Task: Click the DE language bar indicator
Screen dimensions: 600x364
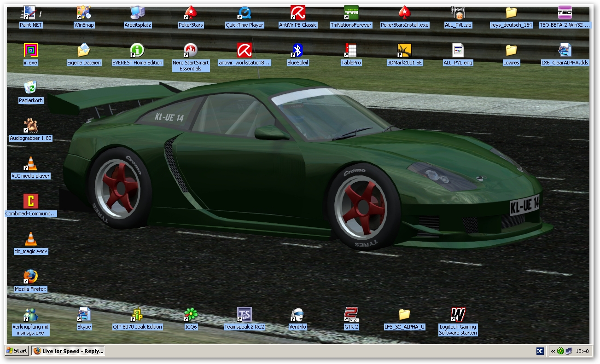Action: (540, 351)
